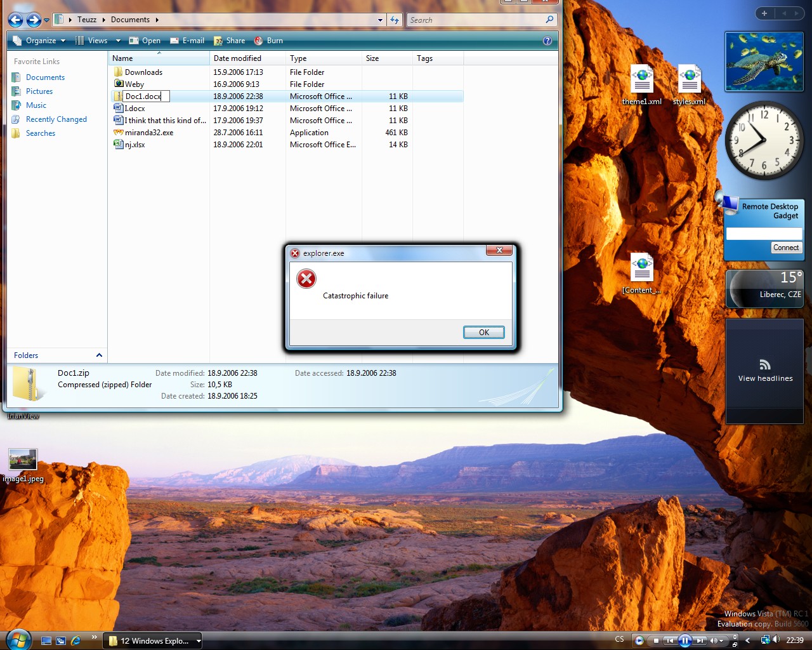Click the search magnifier icon
Image resolution: width=812 pixels, height=650 pixels.
(550, 20)
